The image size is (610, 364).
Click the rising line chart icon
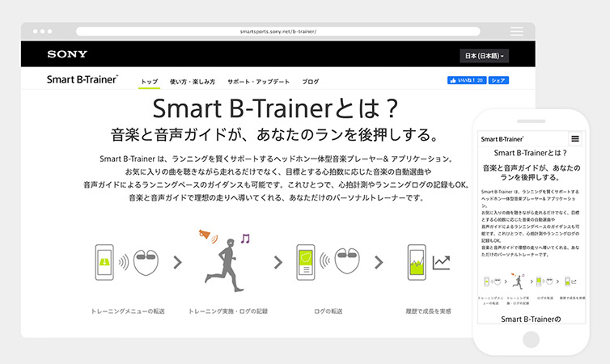(x=441, y=263)
